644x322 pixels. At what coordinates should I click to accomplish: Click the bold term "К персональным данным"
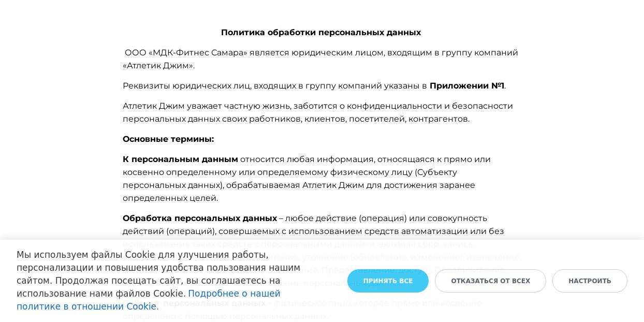pos(180,159)
